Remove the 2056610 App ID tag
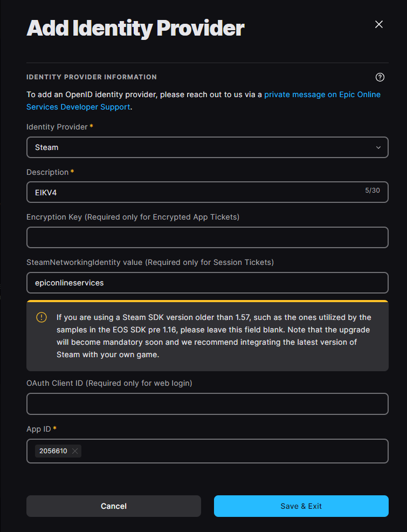407x532 pixels. [75, 451]
